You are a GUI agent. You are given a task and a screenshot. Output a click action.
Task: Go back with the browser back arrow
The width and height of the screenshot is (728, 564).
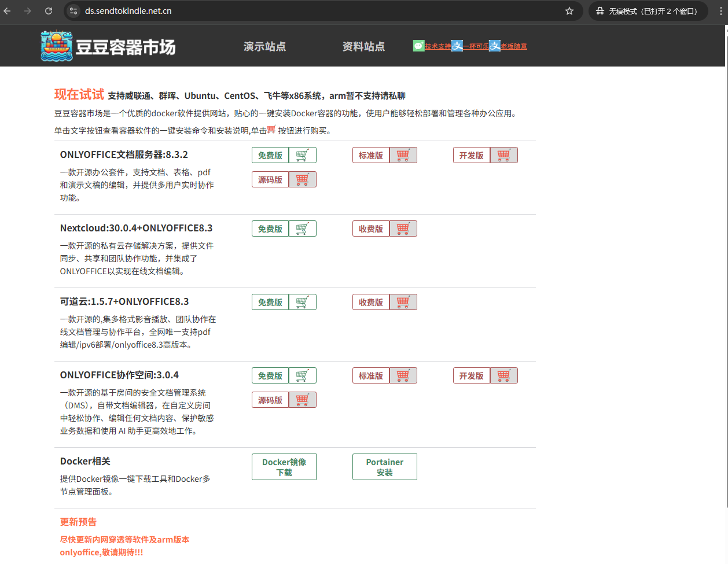click(8, 11)
